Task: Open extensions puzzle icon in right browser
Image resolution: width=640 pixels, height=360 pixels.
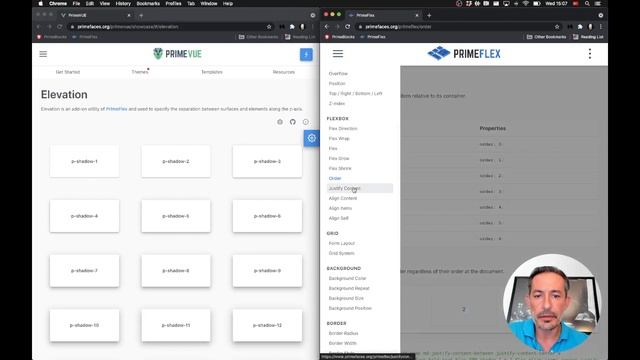Action: pyautogui.click(x=580, y=27)
